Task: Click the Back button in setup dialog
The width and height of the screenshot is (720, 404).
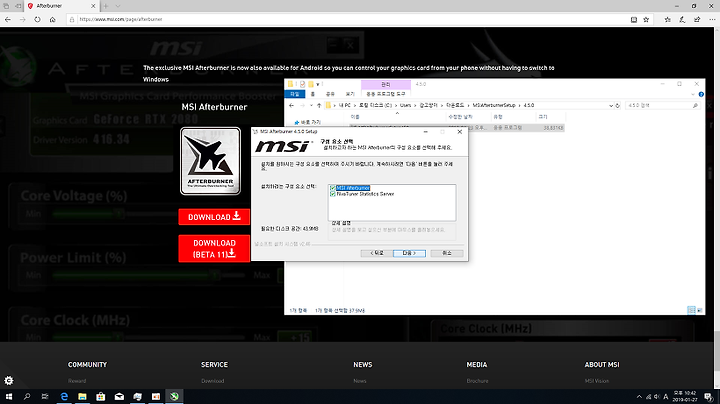Action: [377, 253]
